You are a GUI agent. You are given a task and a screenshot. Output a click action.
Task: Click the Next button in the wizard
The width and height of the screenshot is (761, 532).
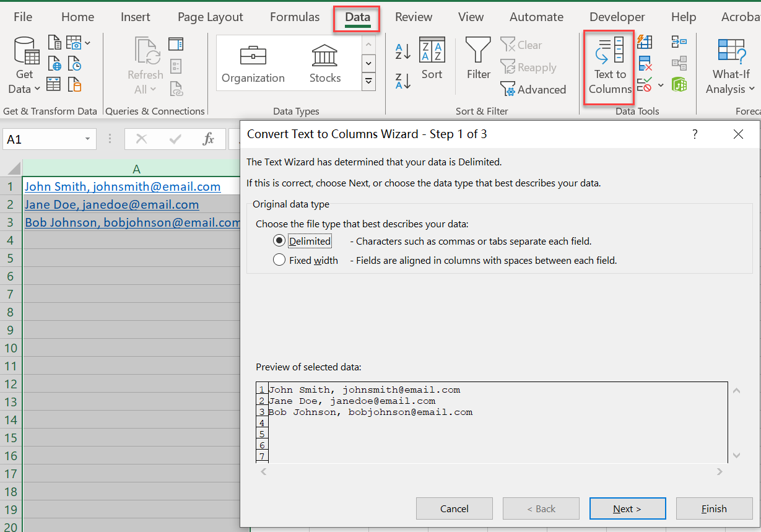point(627,508)
